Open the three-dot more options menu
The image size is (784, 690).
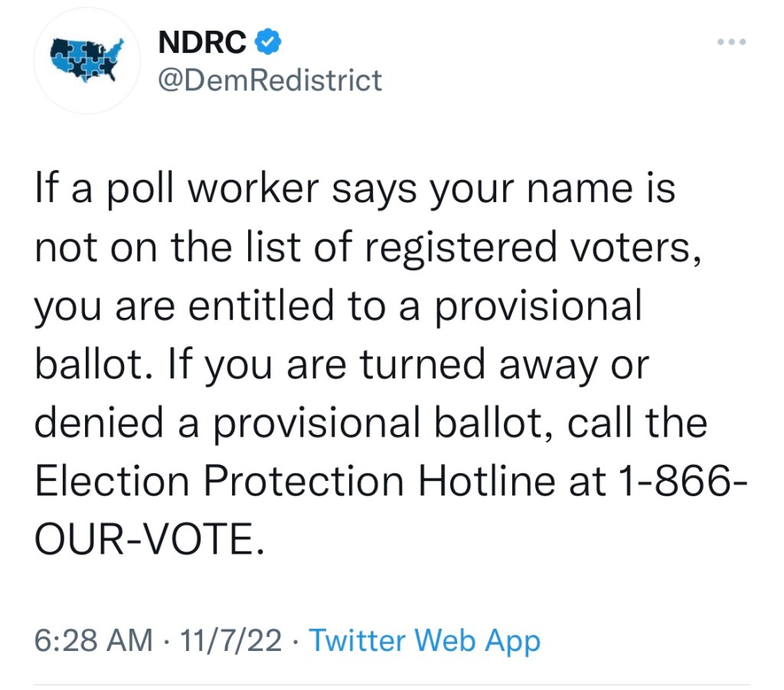click(x=733, y=42)
